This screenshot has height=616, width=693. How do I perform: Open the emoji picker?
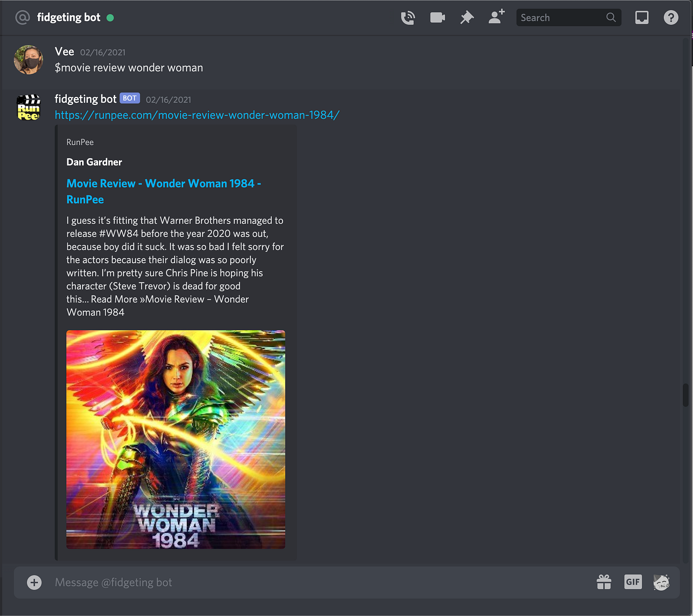(662, 582)
